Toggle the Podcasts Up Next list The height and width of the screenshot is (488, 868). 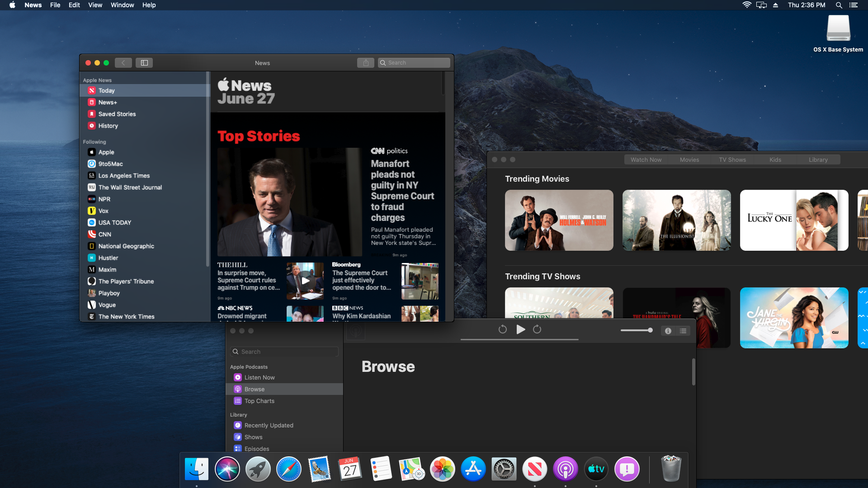coord(683,331)
